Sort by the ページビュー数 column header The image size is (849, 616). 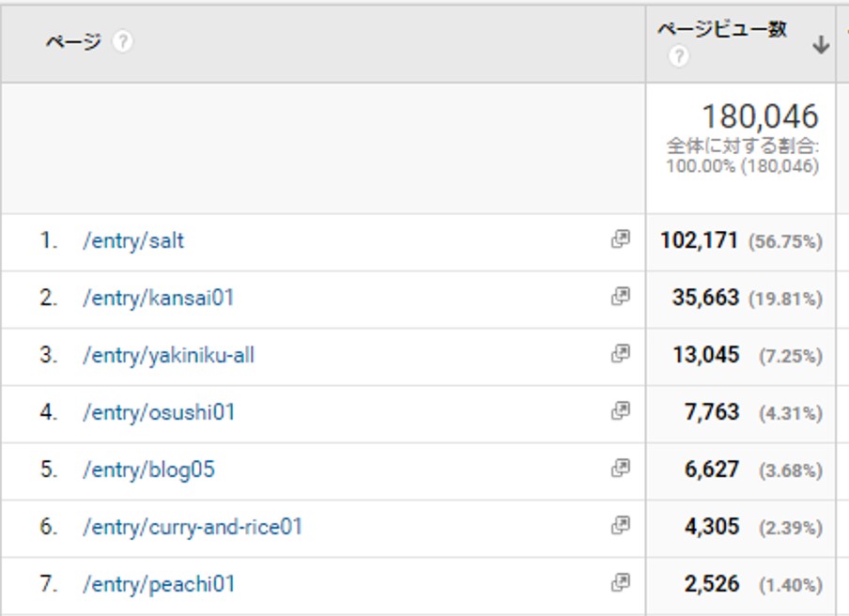click(722, 29)
